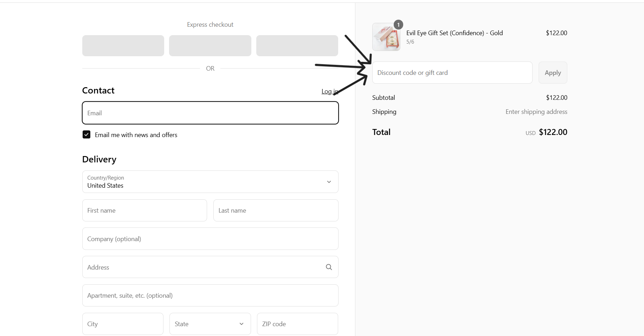Viewport: 644px width, 336px height.
Task: Click the Email input field
Action: [210, 113]
